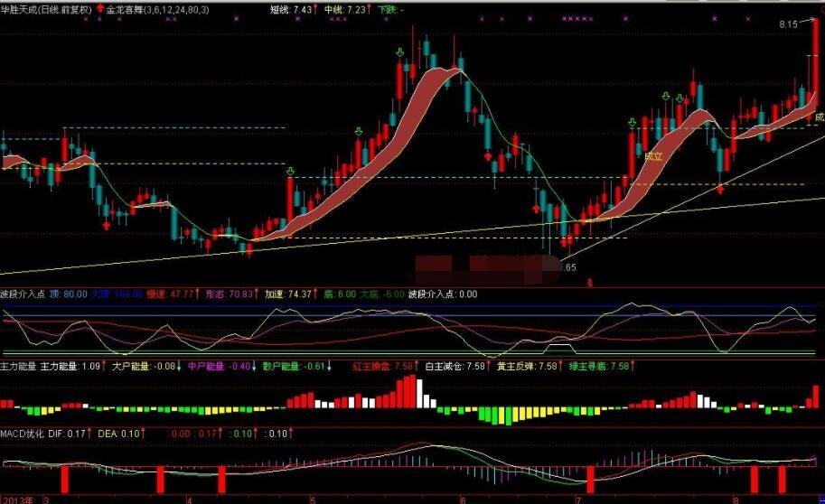This screenshot has height=504, width=825.
Task: Click the red diamond icon beside 金龙喜舞
Action: [100, 9]
